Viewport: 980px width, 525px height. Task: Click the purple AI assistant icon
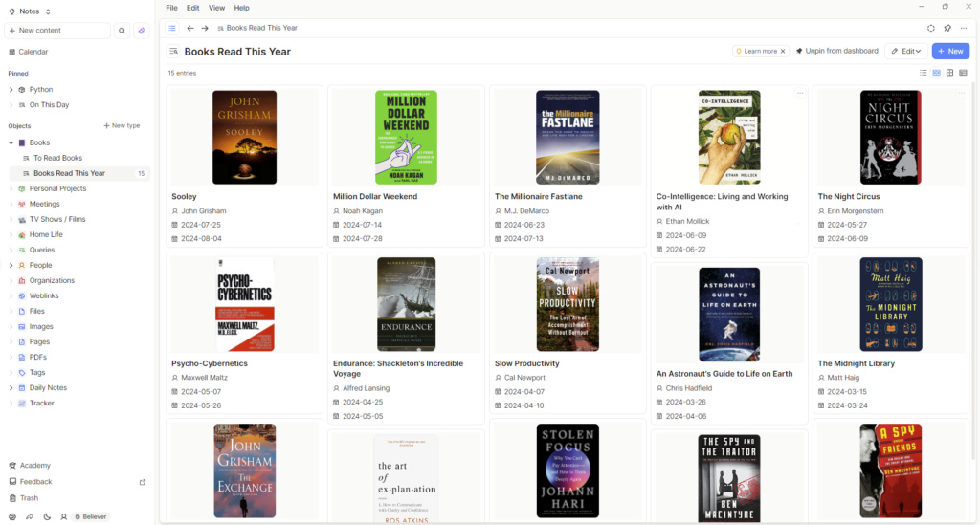point(142,30)
